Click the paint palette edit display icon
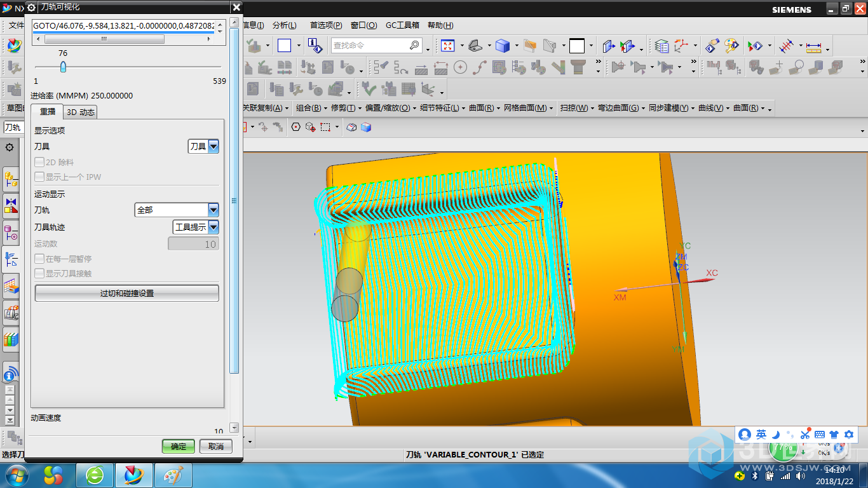This screenshot has width=868, height=488. pos(732,46)
